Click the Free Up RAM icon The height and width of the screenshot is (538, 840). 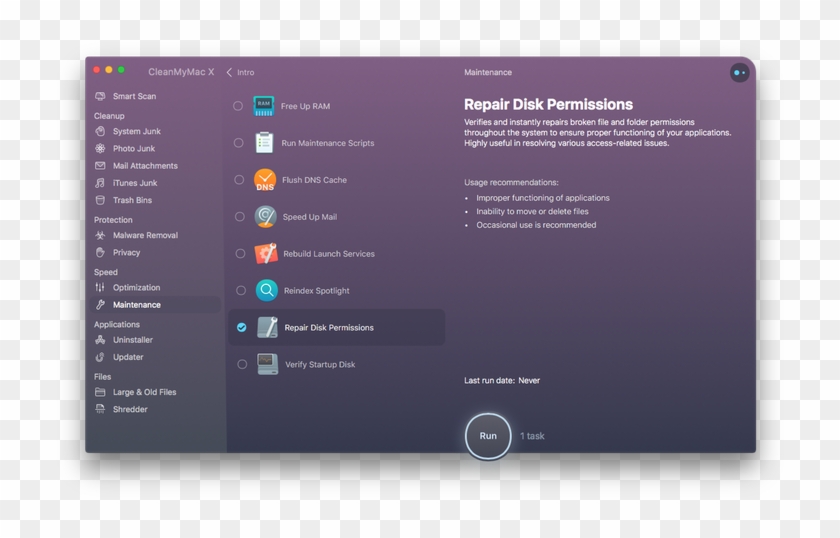coord(264,106)
